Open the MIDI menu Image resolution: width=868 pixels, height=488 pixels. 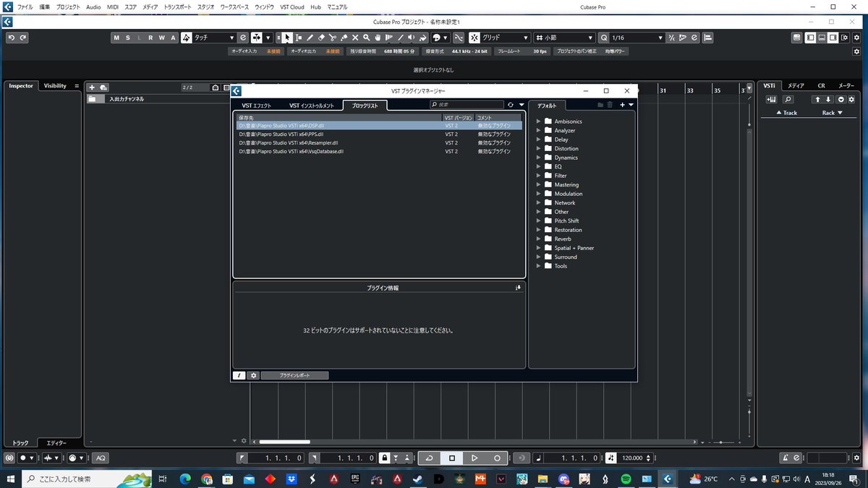113,7
